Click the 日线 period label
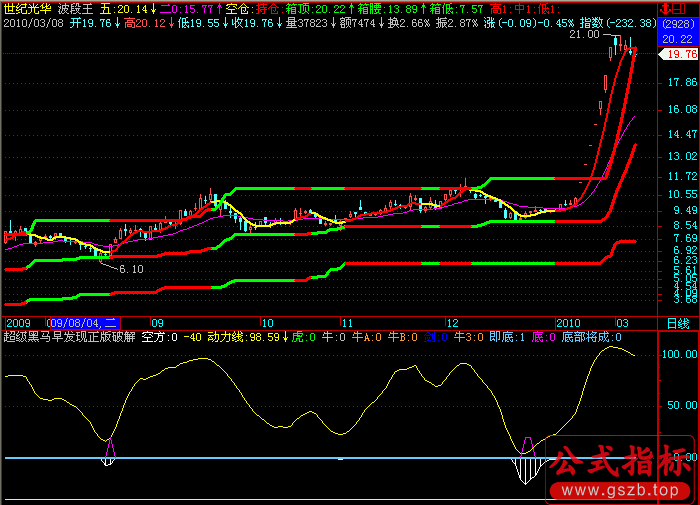Viewport: 700px width, 505px height. point(677,324)
